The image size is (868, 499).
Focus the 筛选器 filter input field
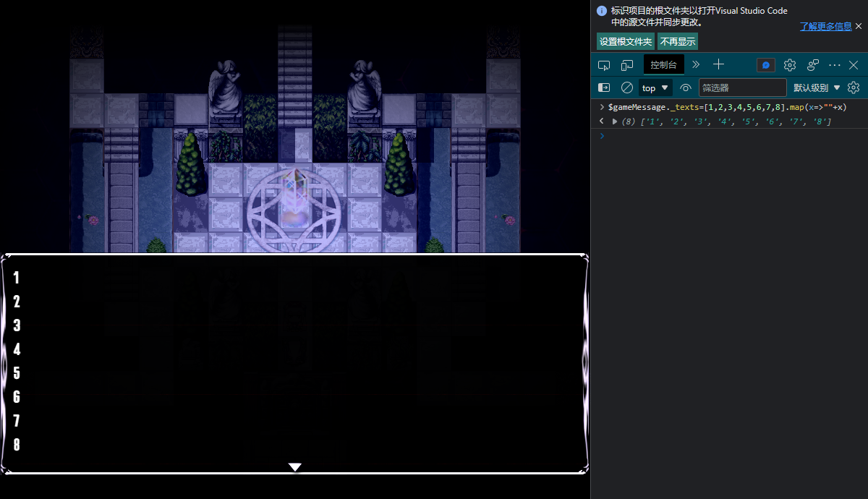tap(742, 88)
